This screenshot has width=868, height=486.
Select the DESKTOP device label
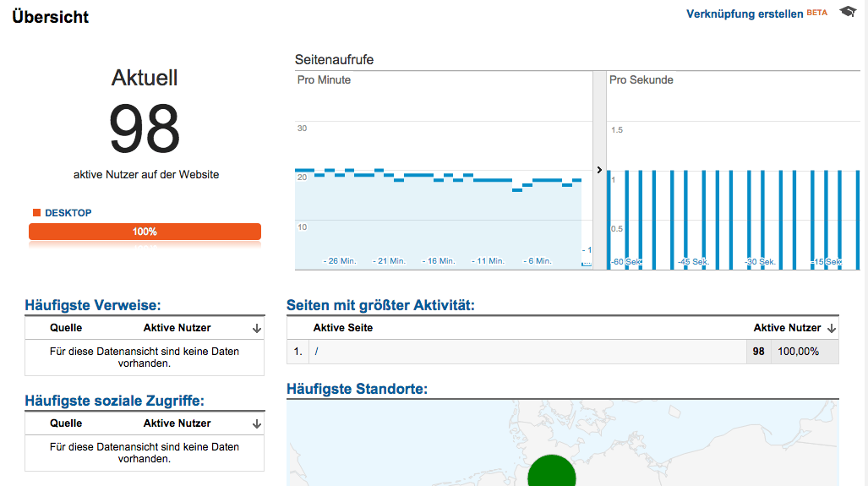click(68, 213)
